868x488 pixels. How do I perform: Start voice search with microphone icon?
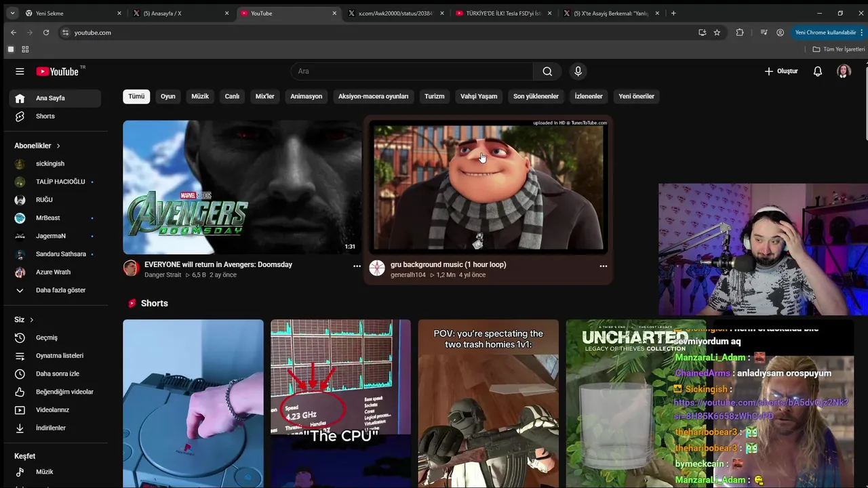[578, 71]
